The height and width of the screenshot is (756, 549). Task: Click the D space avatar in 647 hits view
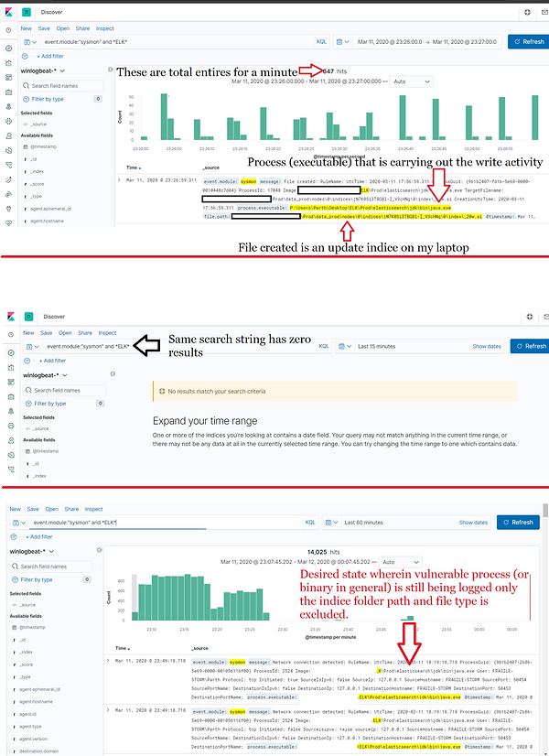coord(27,12)
